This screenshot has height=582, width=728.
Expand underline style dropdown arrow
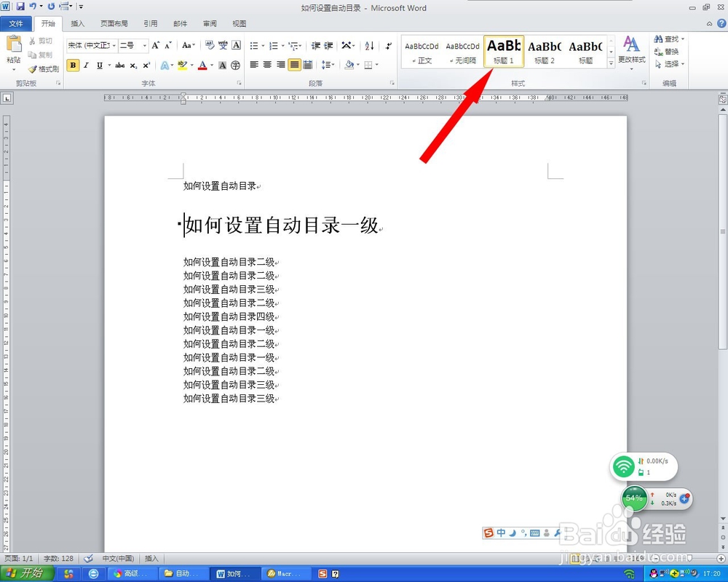point(110,65)
